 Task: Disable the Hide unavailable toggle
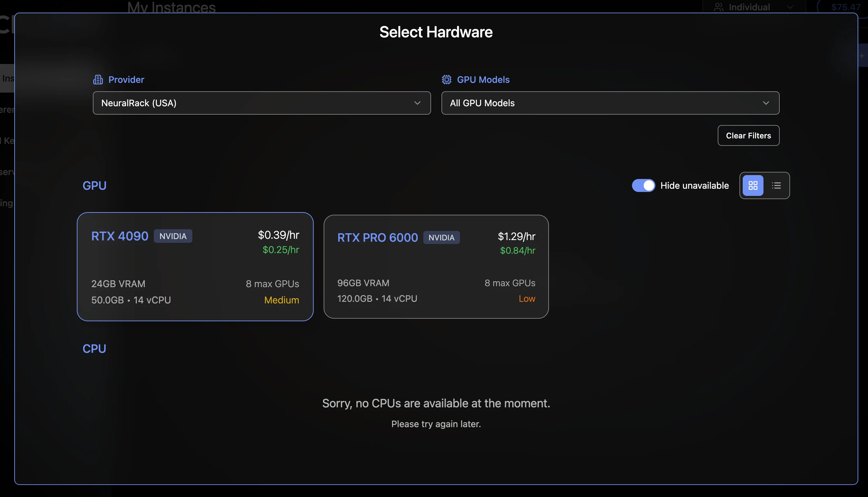point(643,185)
